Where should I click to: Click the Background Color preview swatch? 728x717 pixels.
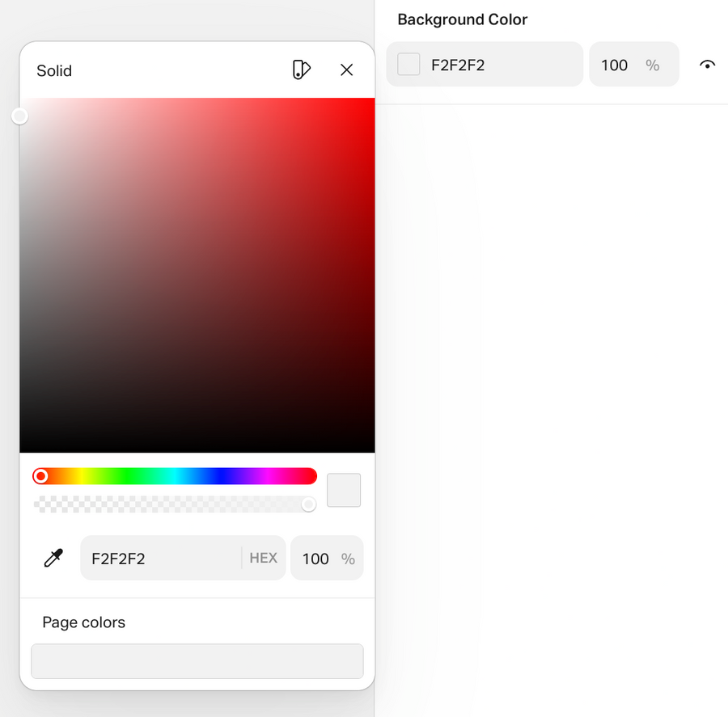pos(408,65)
